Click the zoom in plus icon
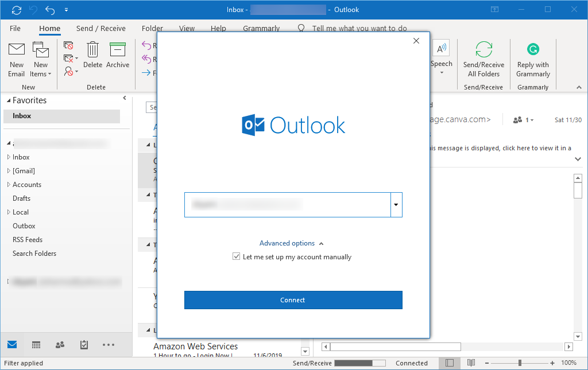Screen dimensions: 588x370 [x=552, y=363]
